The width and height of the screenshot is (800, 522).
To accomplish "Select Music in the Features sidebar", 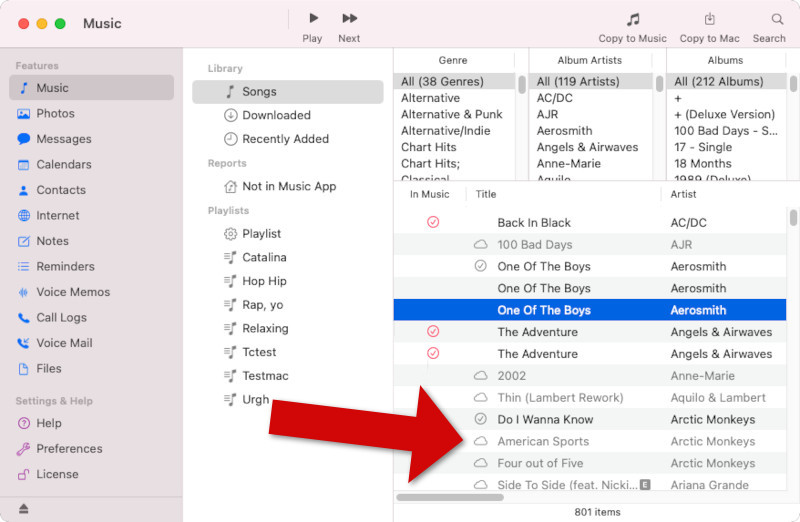I will pyautogui.click(x=91, y=88).
